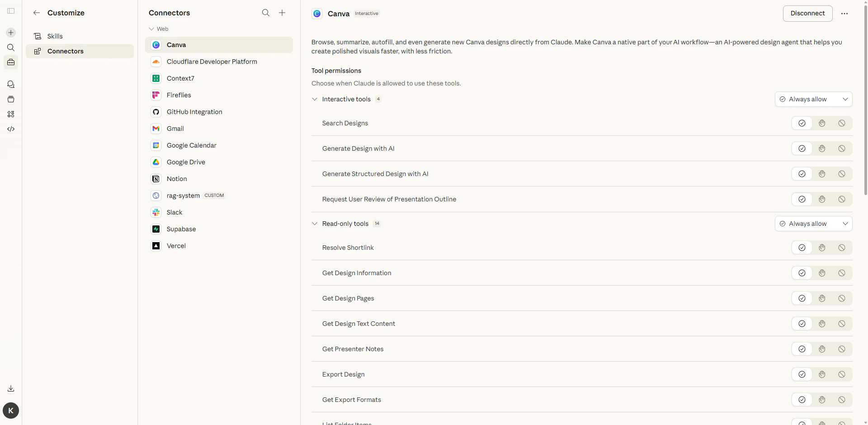The image size is (868, 425).
Task: Block the Get Design Text Content tool
Action: tap(842, 324)
